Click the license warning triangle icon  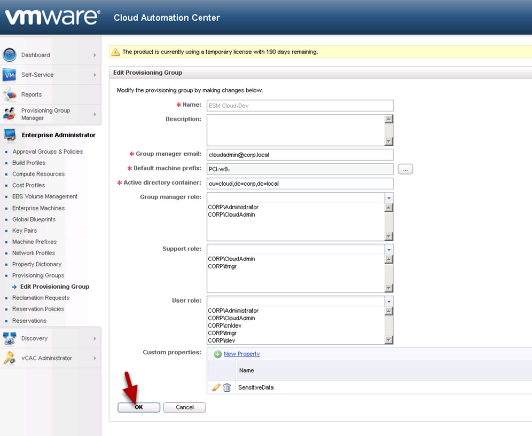115,52
